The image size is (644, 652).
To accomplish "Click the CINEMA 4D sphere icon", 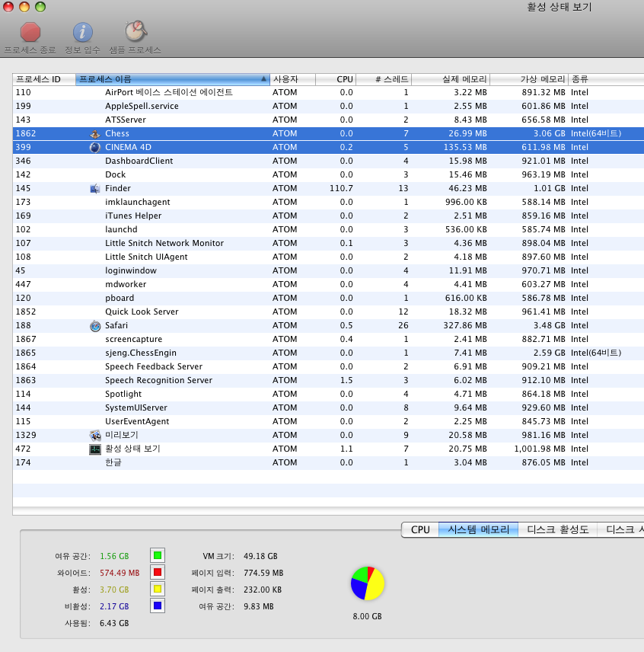I will click(x=95, y=147).
